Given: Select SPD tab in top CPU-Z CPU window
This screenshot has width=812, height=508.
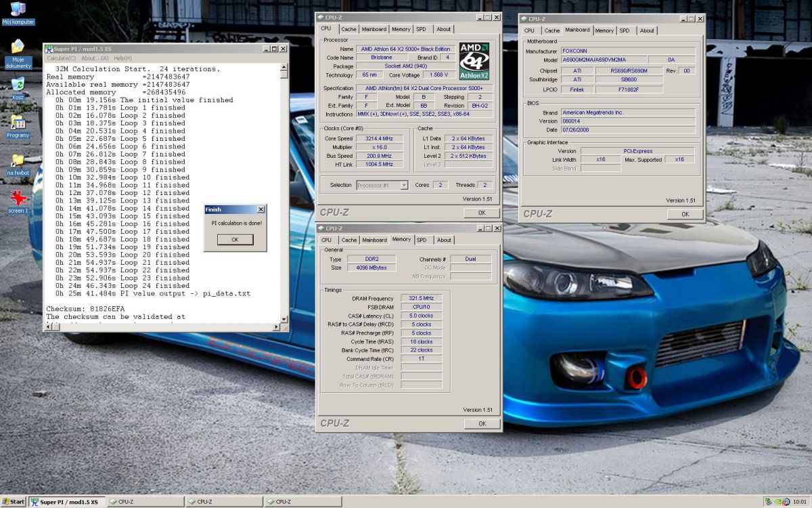Looking at the screenshot, I should [421, 29].
